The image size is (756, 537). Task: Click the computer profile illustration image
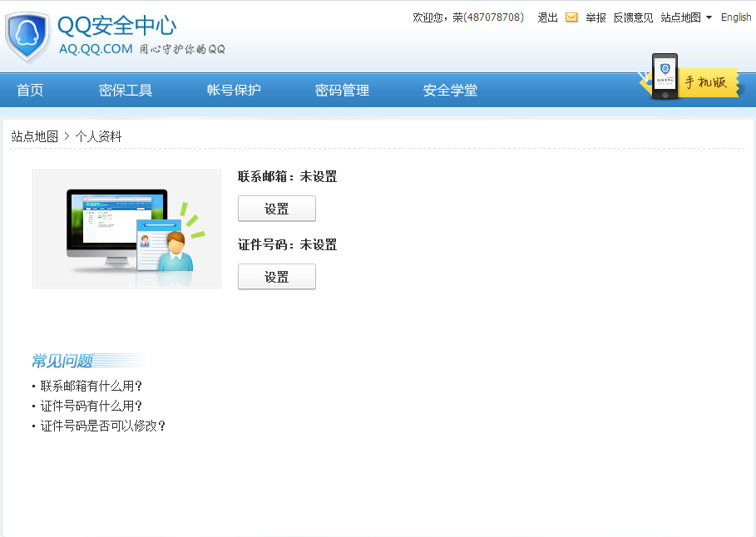(126, 229)
